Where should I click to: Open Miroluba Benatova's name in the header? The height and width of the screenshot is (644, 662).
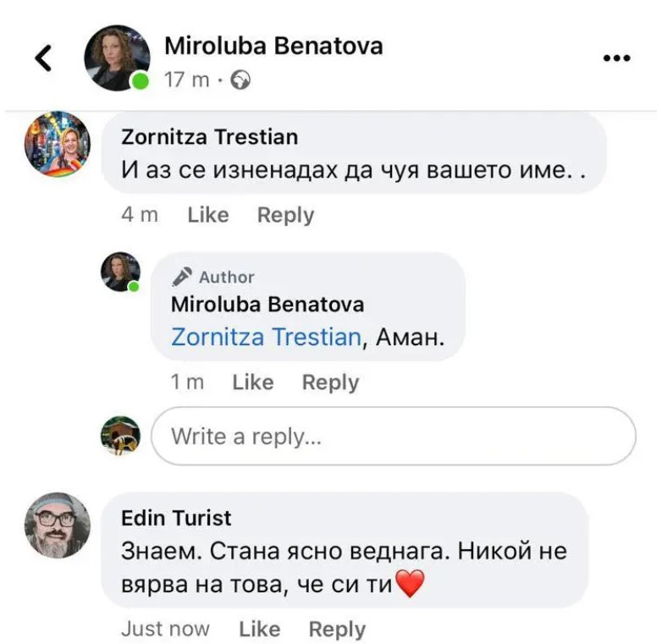click(x=273, y=45)
